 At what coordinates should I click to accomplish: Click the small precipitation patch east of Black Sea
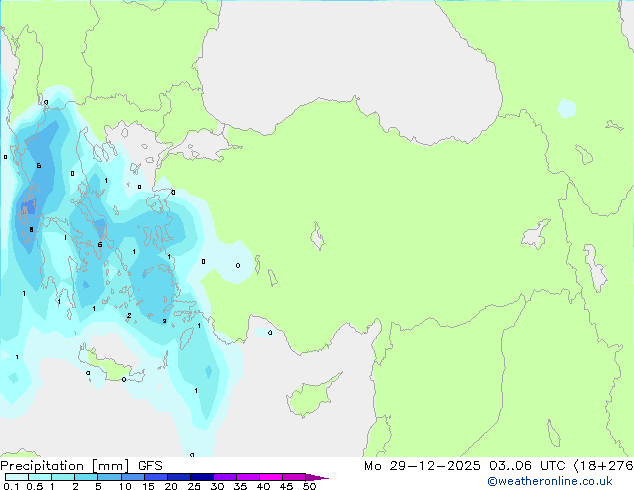(x=566, y=108)
